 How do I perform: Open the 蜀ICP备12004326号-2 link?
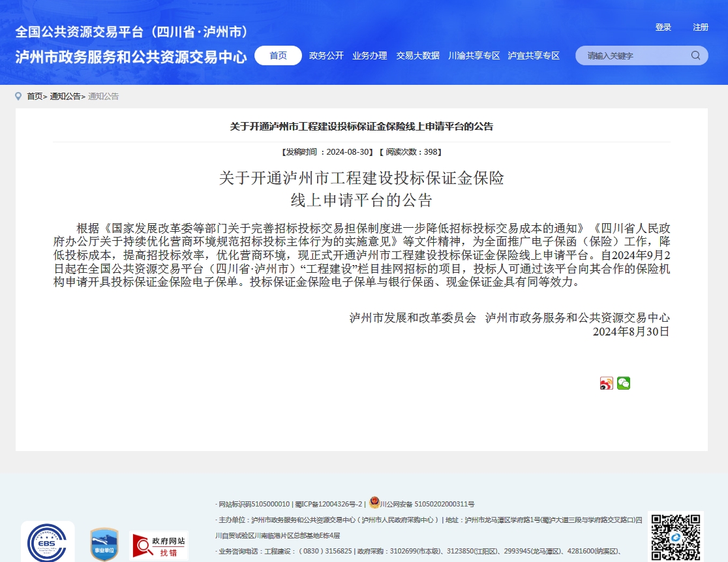point(328,504)
